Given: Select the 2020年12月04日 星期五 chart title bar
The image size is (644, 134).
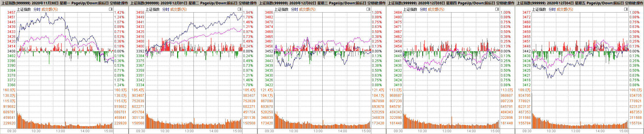Looking at the screenshot, I should tap(580, 3).
